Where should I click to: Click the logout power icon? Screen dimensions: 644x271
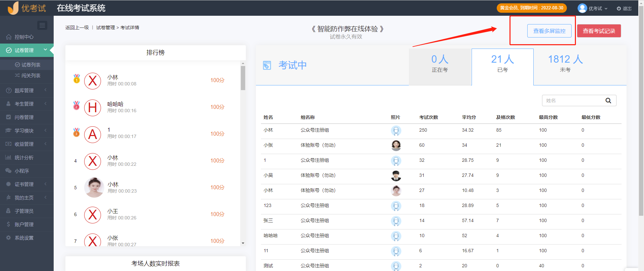coord(619,8)
